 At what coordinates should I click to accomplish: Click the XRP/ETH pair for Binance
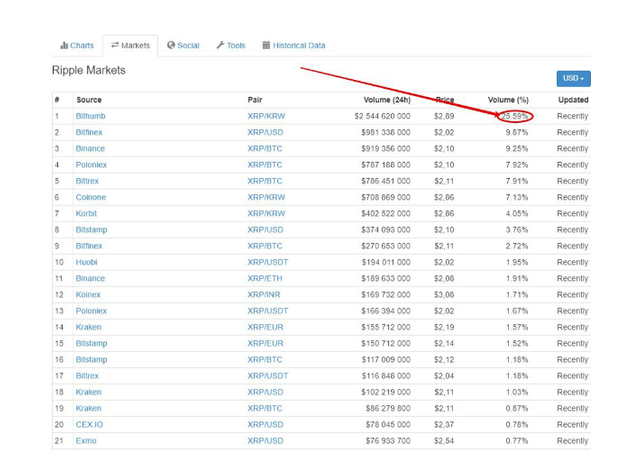265,278
